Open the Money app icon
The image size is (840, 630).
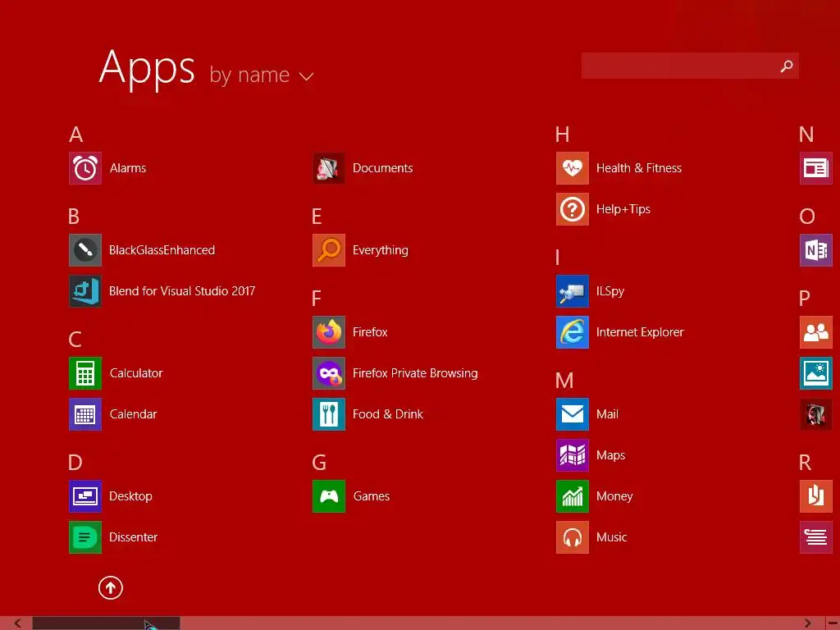(573, 496)
